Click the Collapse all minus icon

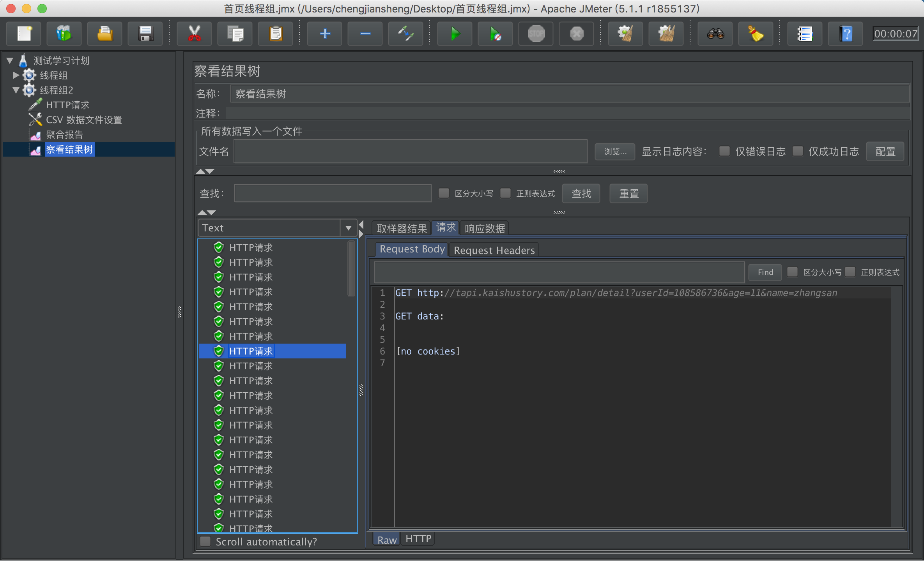pos(365,34)
